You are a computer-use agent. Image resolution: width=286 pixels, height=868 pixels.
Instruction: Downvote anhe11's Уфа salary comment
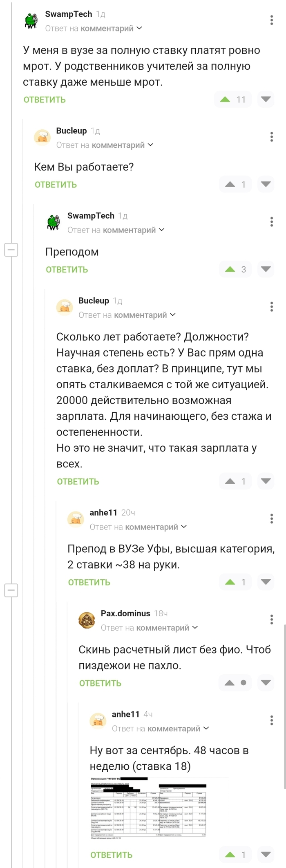pos(266,582)
